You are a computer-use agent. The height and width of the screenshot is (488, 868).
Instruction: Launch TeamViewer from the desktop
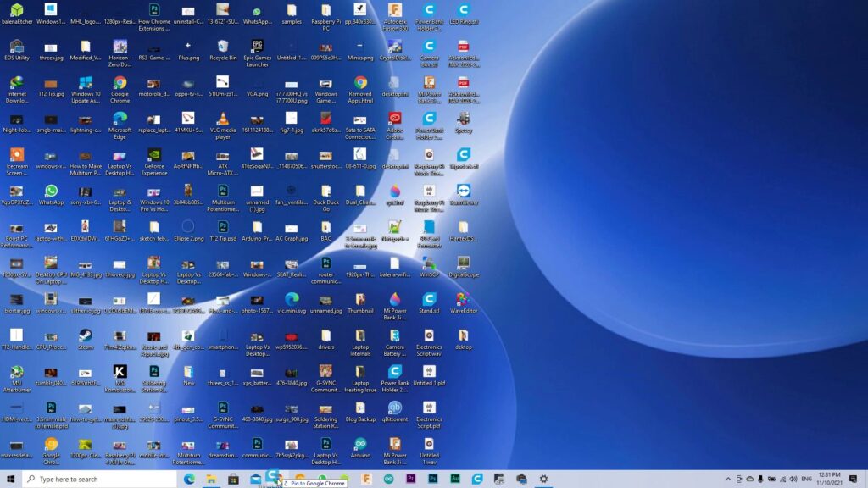[x=464, y=196]
